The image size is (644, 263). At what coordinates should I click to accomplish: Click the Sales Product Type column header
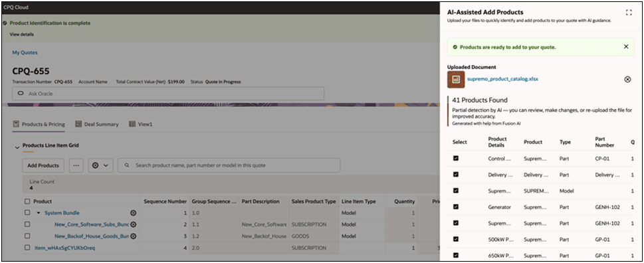tap(314, 201)
